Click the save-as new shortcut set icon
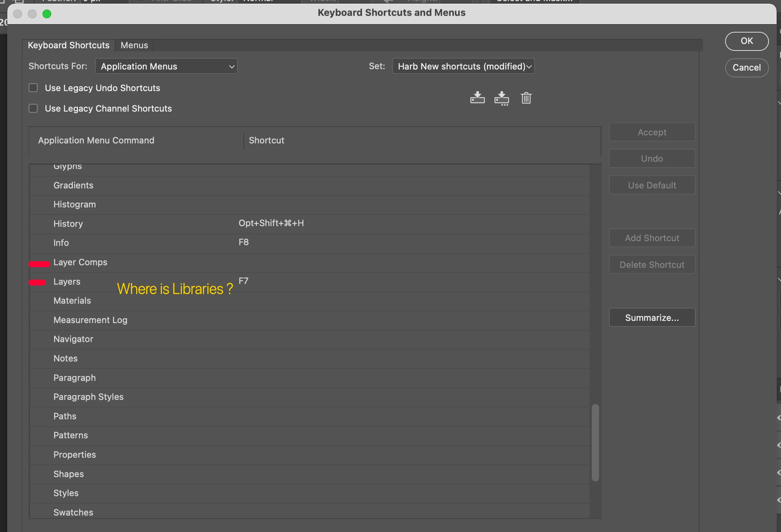The height and width of the screenshot is (532, 781). pos(501,98)
